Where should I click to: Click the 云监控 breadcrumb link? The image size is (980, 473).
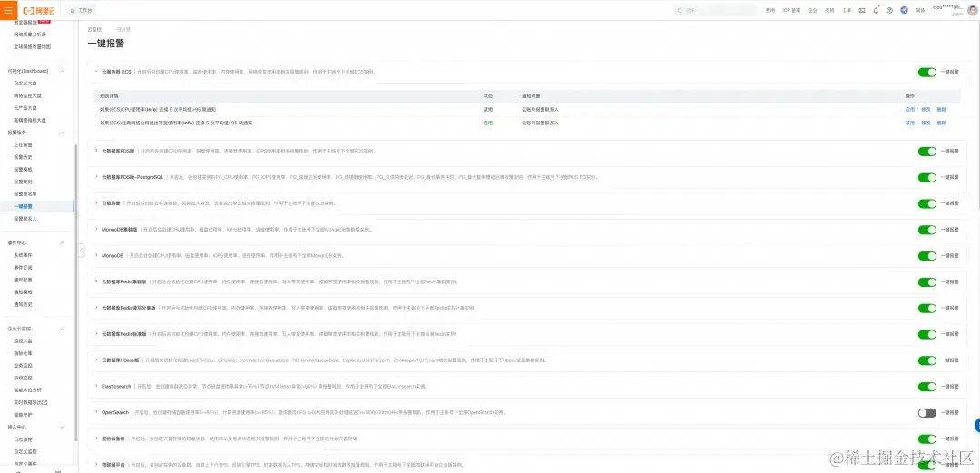pos(93,29)
